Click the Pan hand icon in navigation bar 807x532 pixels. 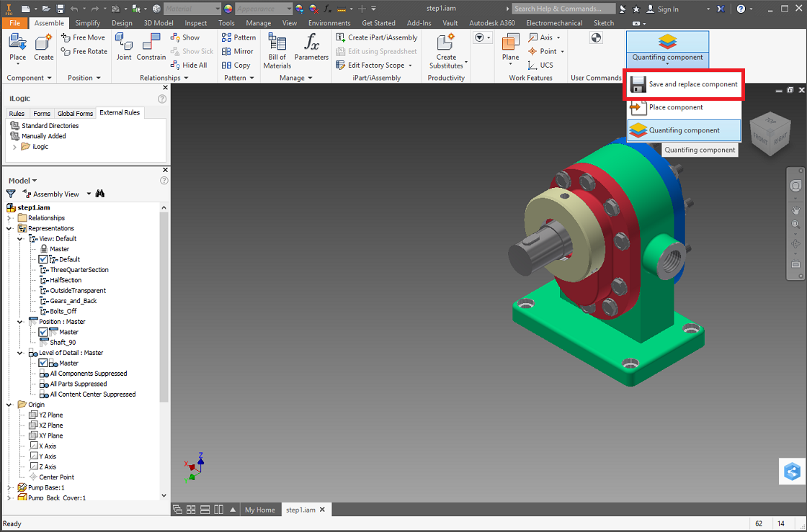point(795,209)
